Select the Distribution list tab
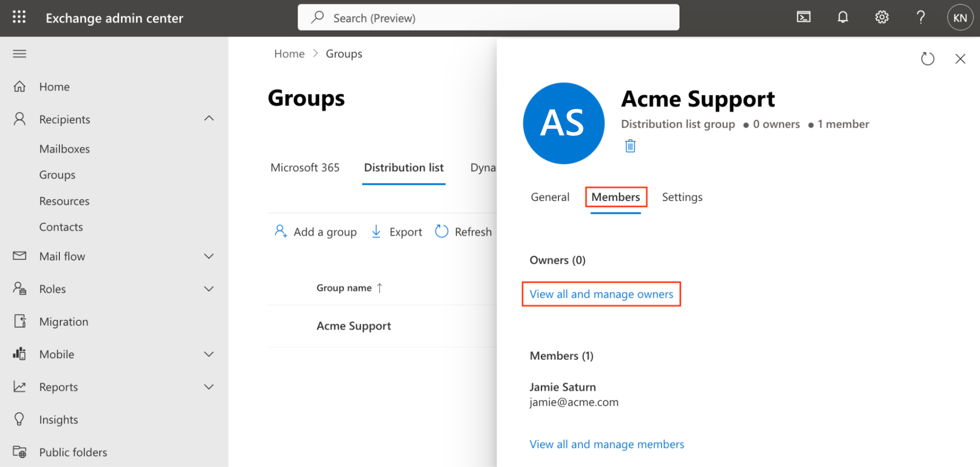 coord(404,167)
